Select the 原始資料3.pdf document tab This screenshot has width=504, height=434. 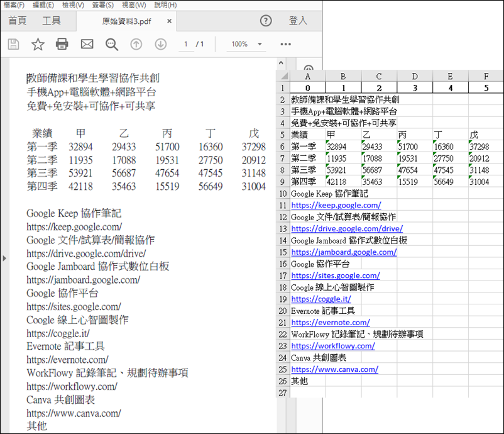(x=127, y=21)
